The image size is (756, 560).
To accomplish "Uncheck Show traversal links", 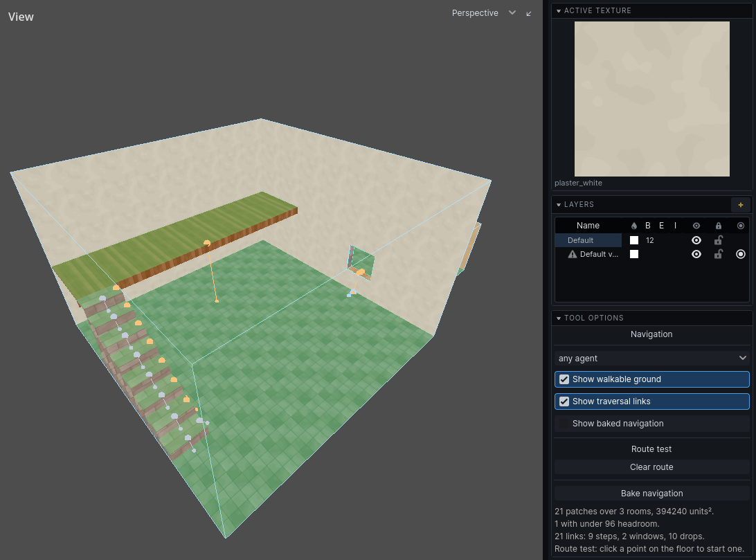I will (x=652, y=401).
